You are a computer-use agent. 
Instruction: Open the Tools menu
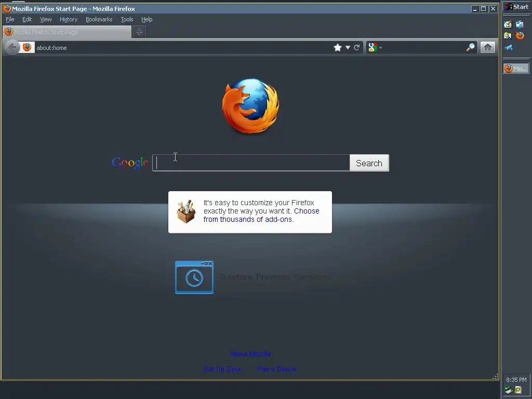[x=127, y=19]
